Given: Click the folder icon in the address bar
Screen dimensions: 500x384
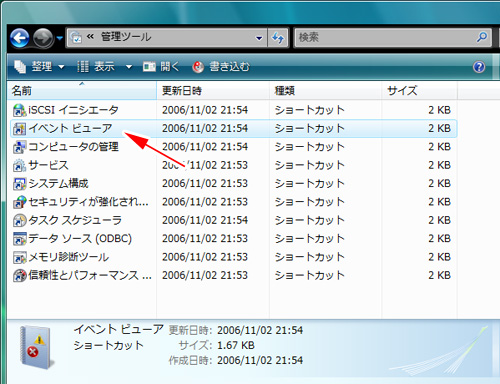Looking at the screenshot, I should [x=76, y=38].
